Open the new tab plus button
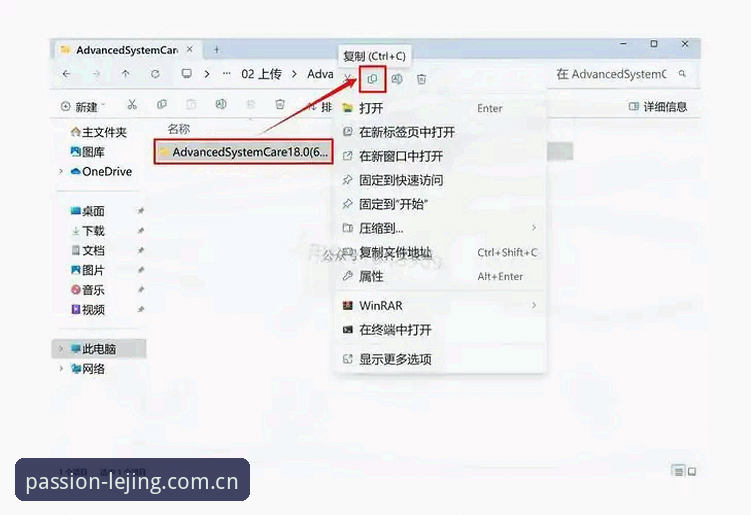This screenshot has height=515, width=751. click(216, 50)
